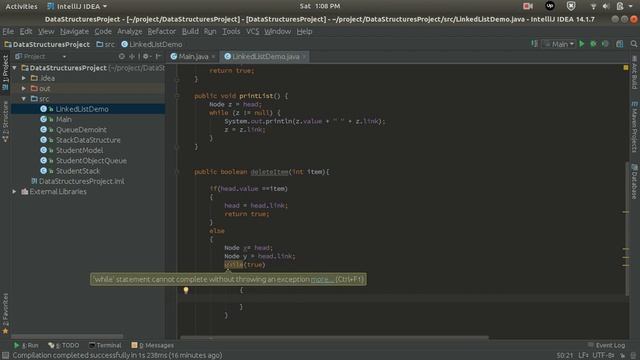The height and width of the screenshot is (360, 640).
Task: Open Project panel settings gear icon
Action: [x=146, y=56]
